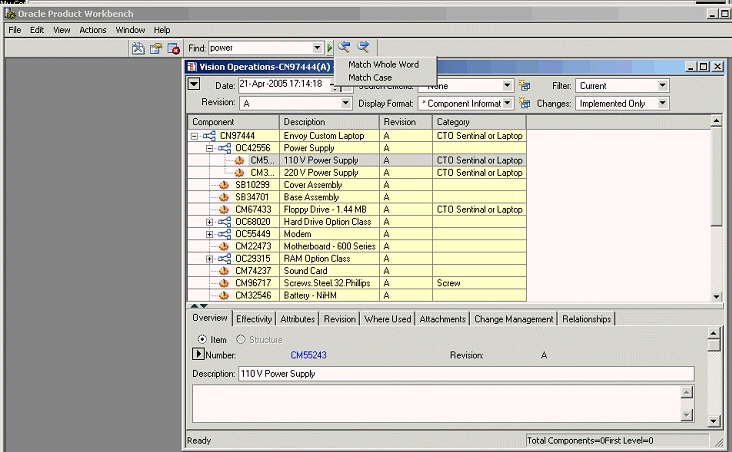The height and width of the screenshot is (452, 732).
Task: Click the Vision Operations window title icon
Action: [192, 67]
